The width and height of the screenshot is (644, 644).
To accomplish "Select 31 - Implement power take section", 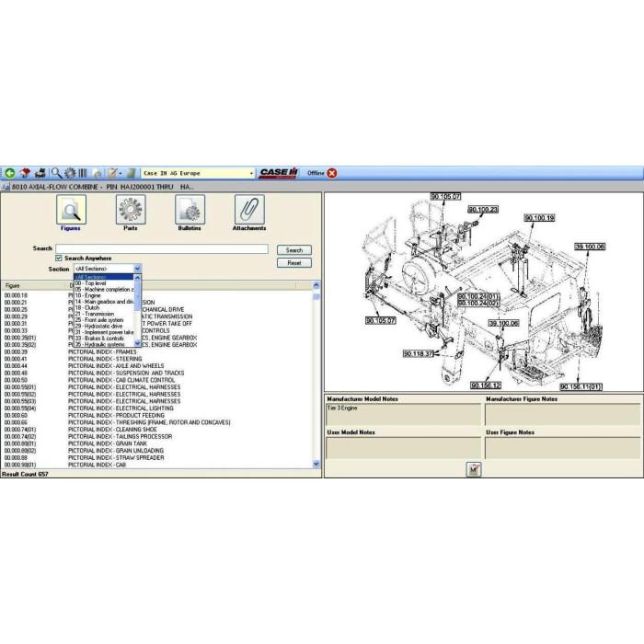I will pyautogui.click(x=104, y=332).
